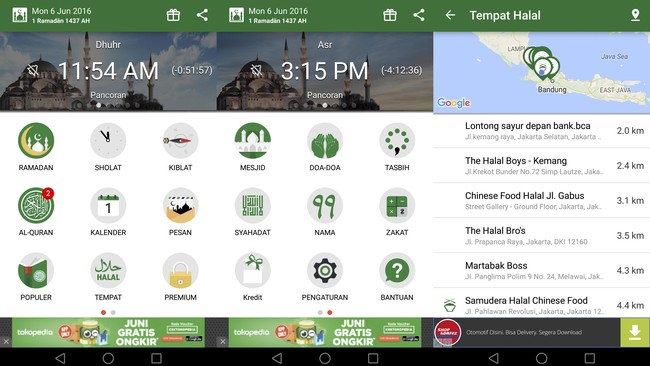Open Pengaturan gear settings icon
This screenshot has height=366, width=650.
(x=325, y=271)
